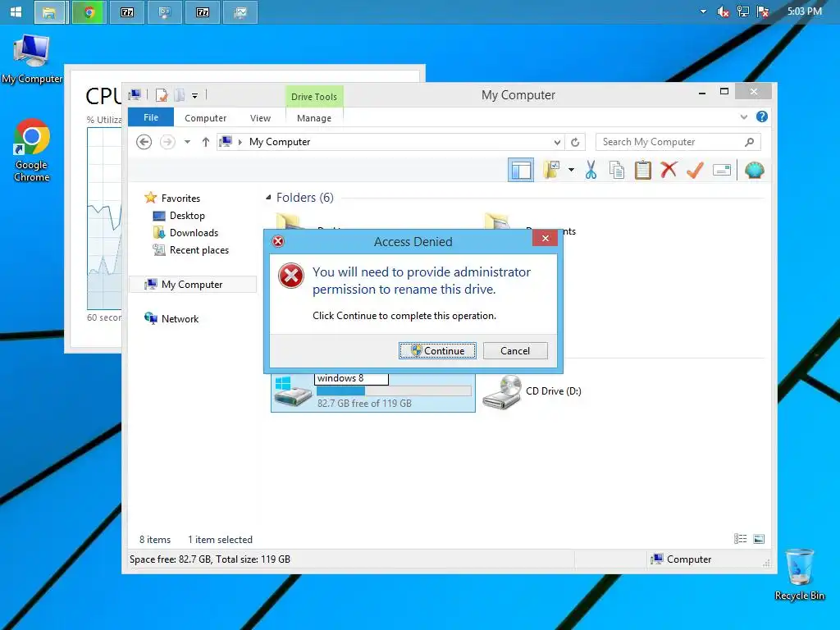Click the red X Delete icon
Image resolution: width=840 pixels, height=630 pixels.
click(669, 170)
